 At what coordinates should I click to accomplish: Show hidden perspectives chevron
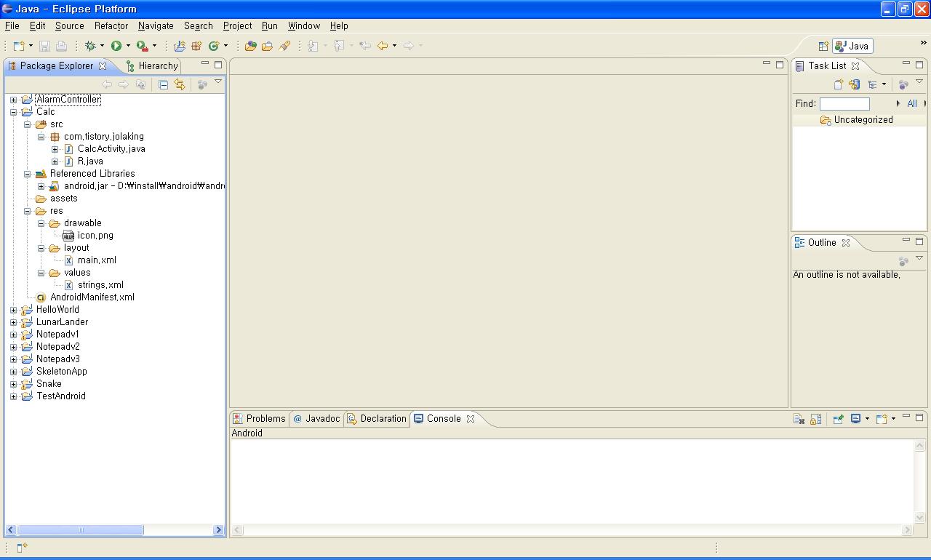(924, 43)
